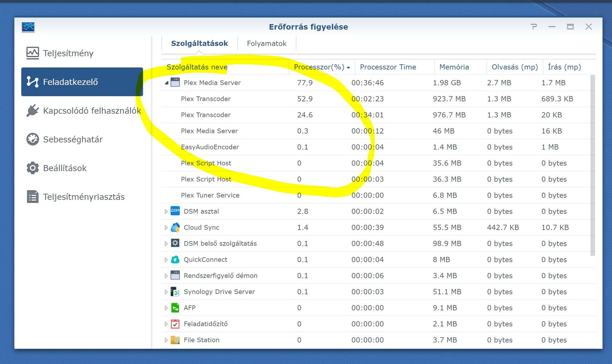612x364 pixels.
Task: Click the Teljesítményriasztás list icon
Action: 33,197
